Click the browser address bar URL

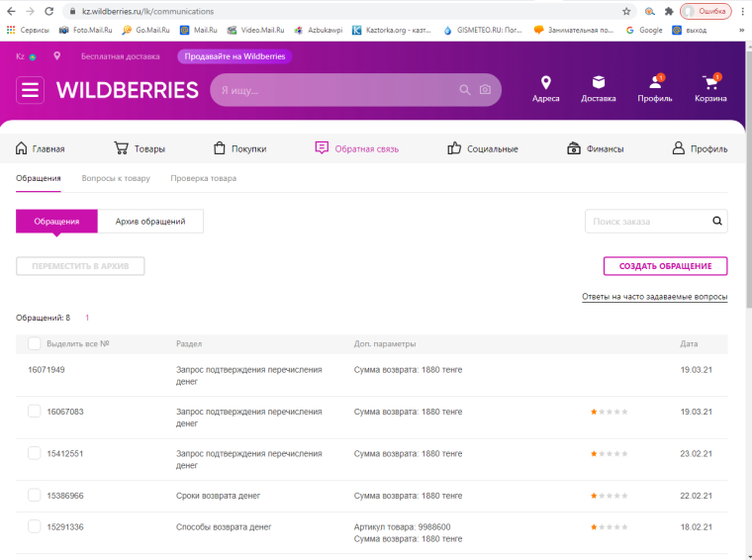point(148,11)
